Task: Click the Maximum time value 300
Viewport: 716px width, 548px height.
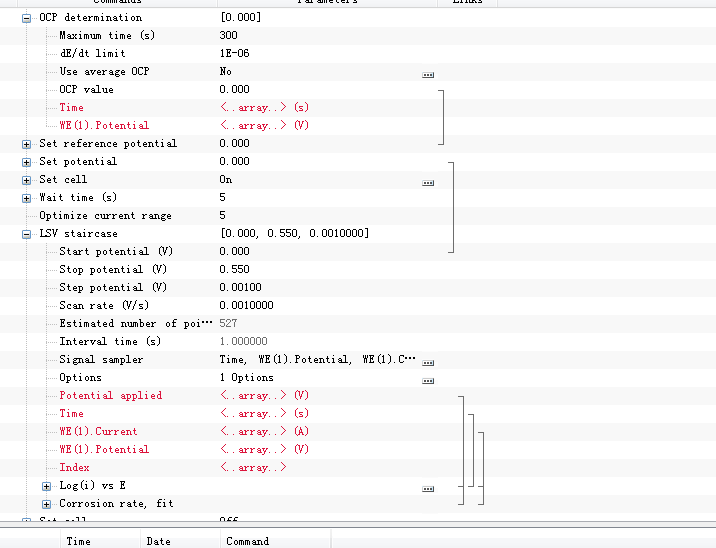Action: pyautogui.click(x=228, y=36)
